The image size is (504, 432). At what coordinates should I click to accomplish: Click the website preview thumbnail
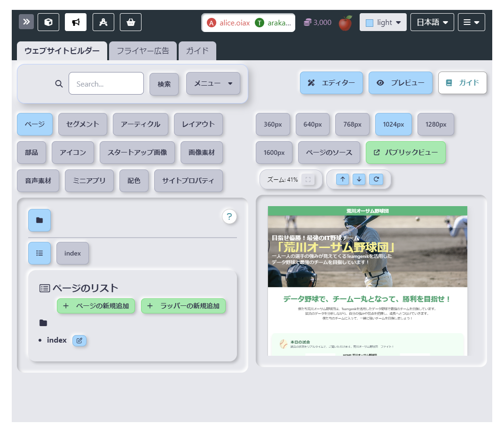pyautogui.click(x=367, y=281)
